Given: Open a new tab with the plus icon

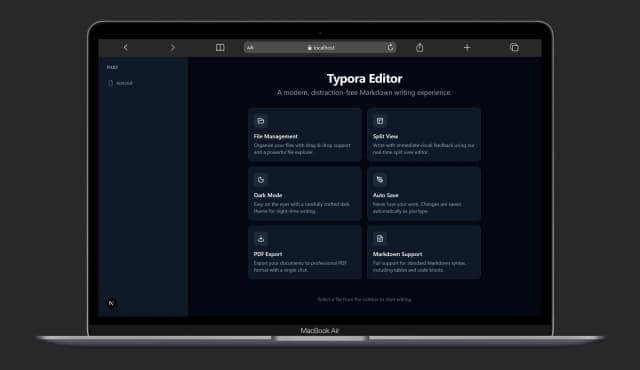Looking at the screenshot, I should point(467,48).
